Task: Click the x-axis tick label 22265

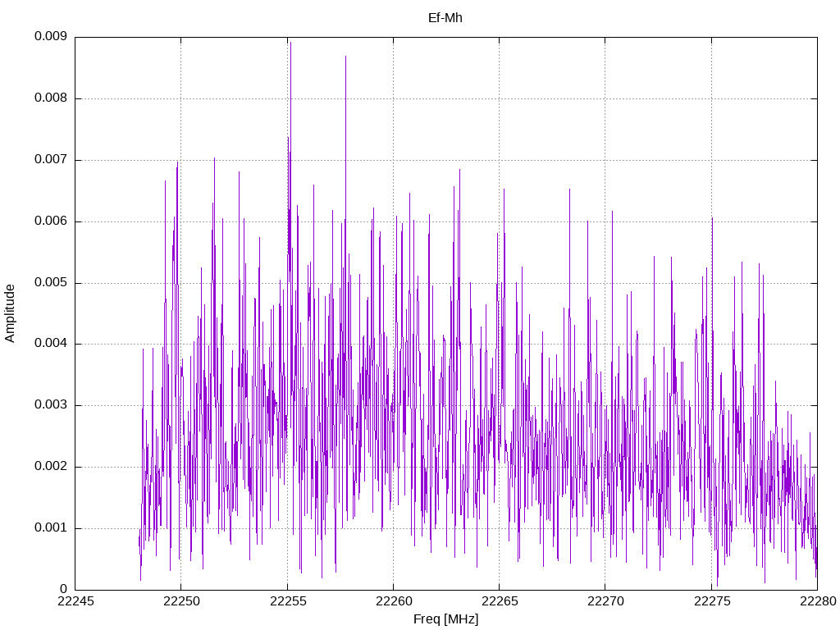Action: coord(500,601)
